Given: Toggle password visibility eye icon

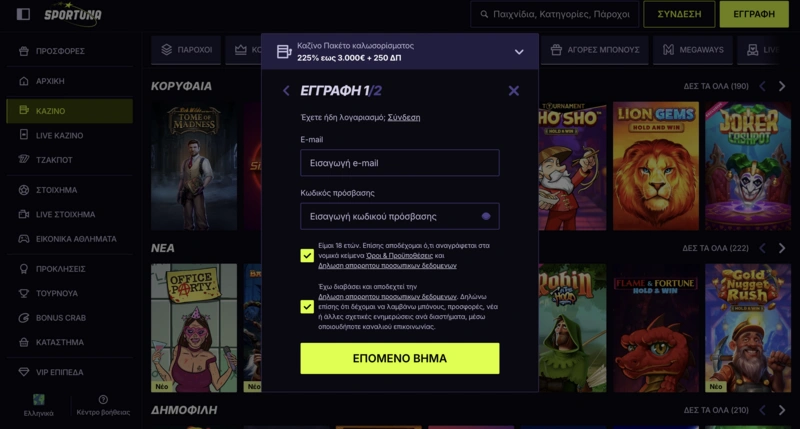Looking at the screenshot, I should tap(486, 216).
